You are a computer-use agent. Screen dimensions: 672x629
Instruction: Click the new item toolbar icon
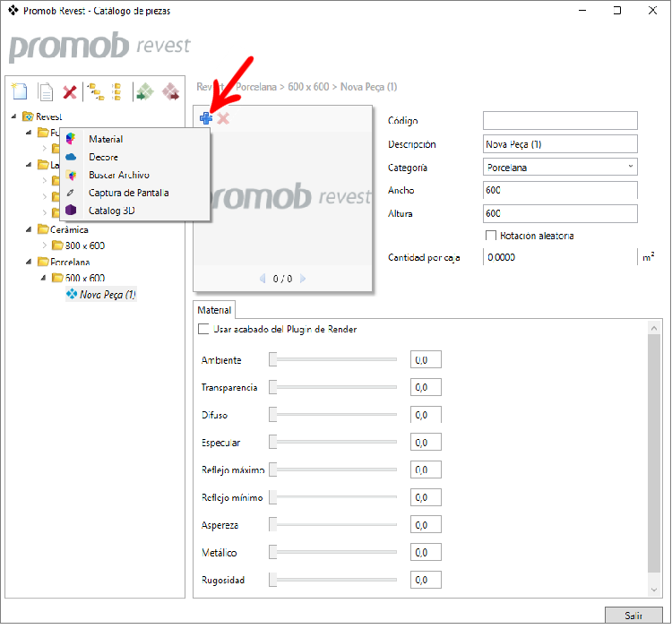click(20, 91)
